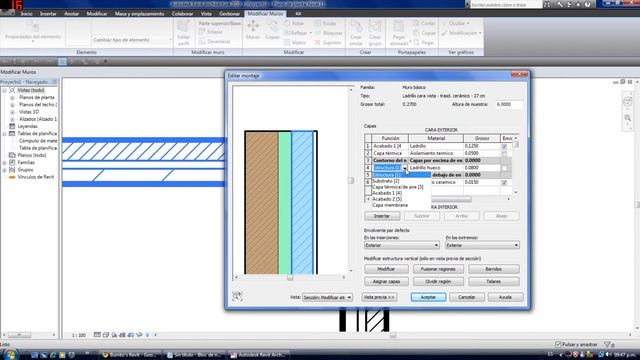Click the Vínculos de Revit icon
The image size is (640, 360).
12,177
